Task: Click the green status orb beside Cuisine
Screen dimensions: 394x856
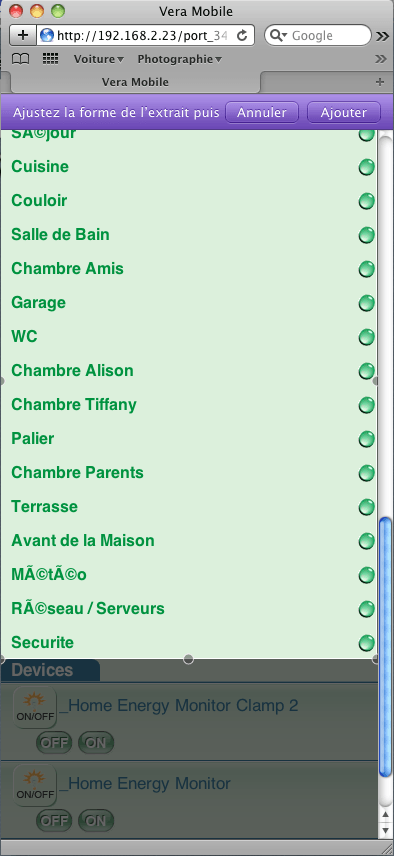Action: (x=367, y=167)
